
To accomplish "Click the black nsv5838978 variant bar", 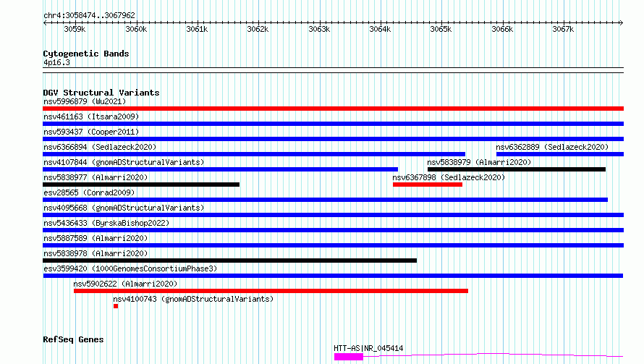I will click(229, 261).
